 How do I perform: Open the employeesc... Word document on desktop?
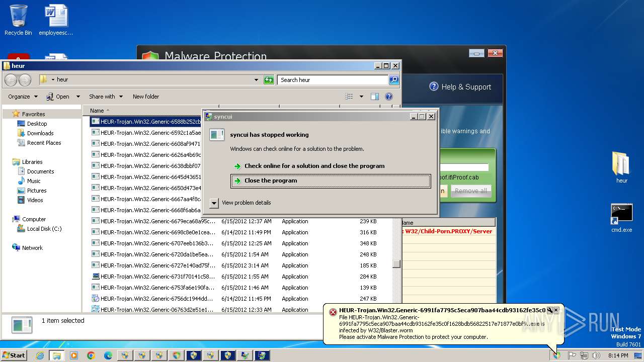[x=56, y=20]
